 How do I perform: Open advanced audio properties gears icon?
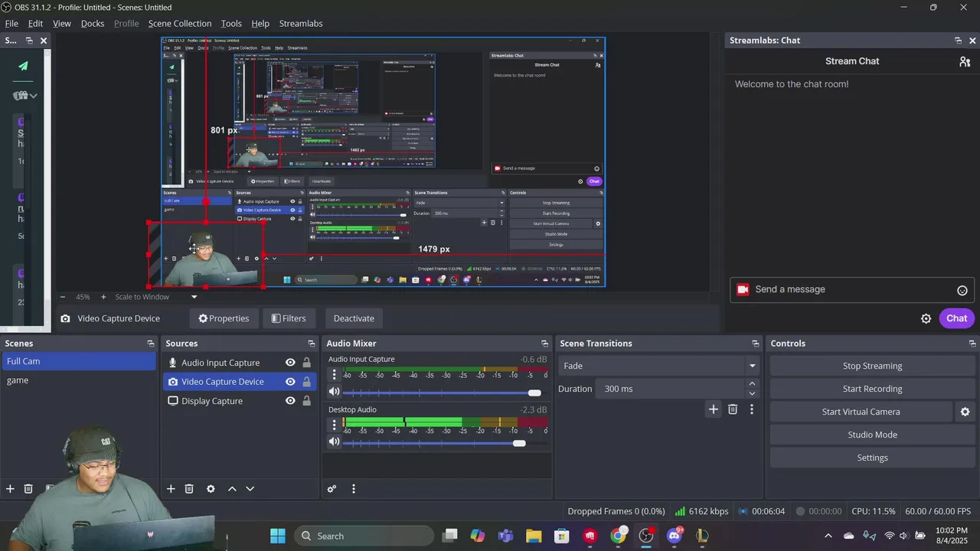tap(332, 489)
